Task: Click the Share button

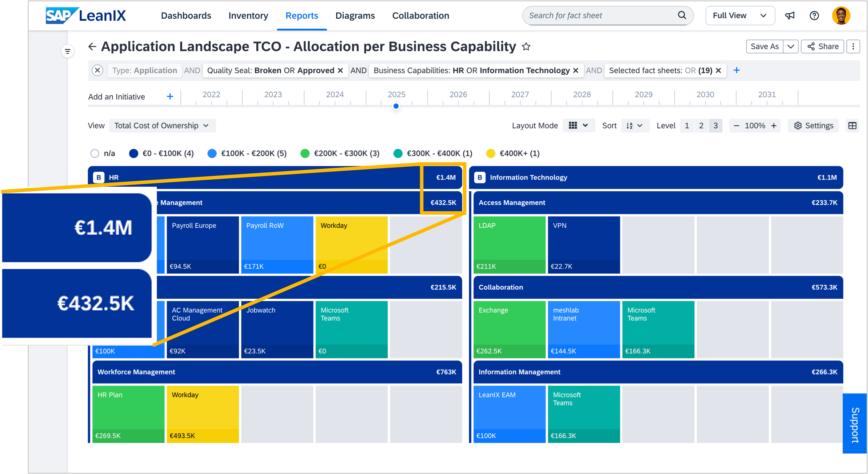Action: (822, 46)
